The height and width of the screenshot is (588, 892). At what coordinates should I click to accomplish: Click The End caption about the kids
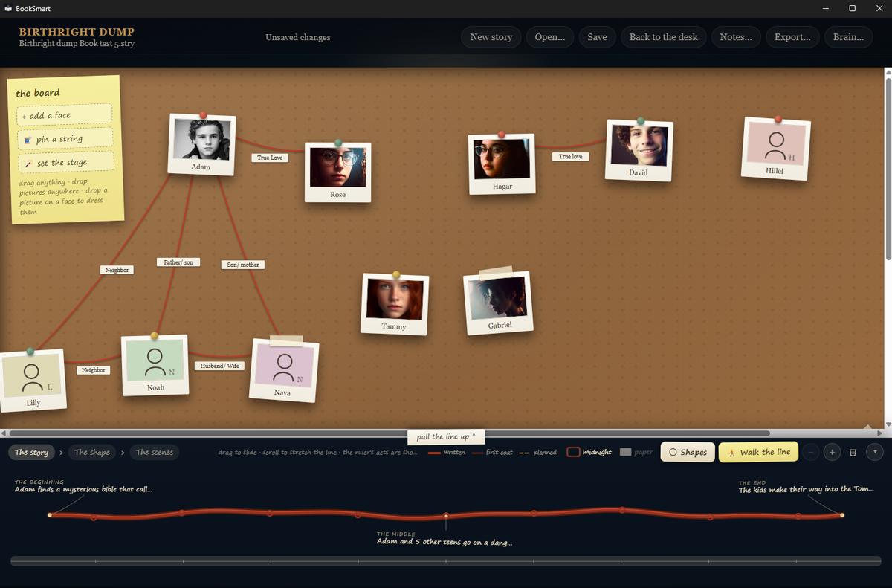(807, 489)
